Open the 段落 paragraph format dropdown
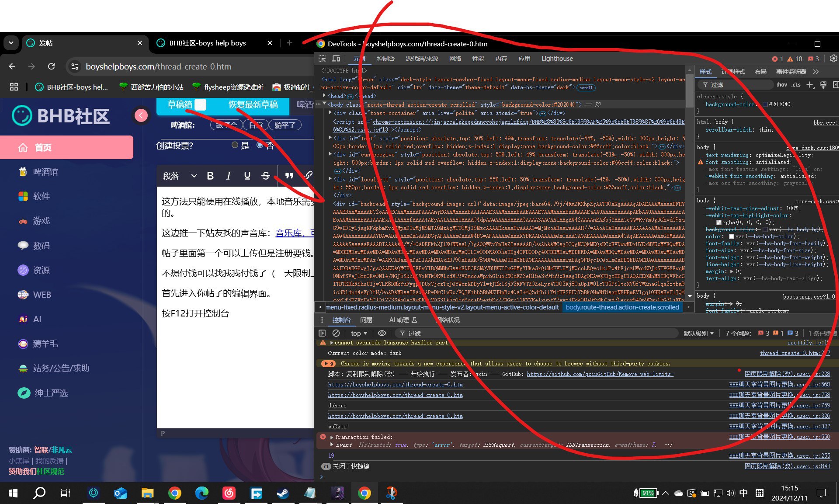840x504 pixels. [180, 176]
